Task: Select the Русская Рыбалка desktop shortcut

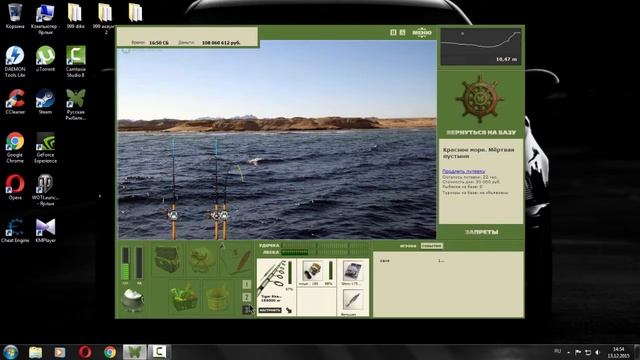Action: coord(76,104)
